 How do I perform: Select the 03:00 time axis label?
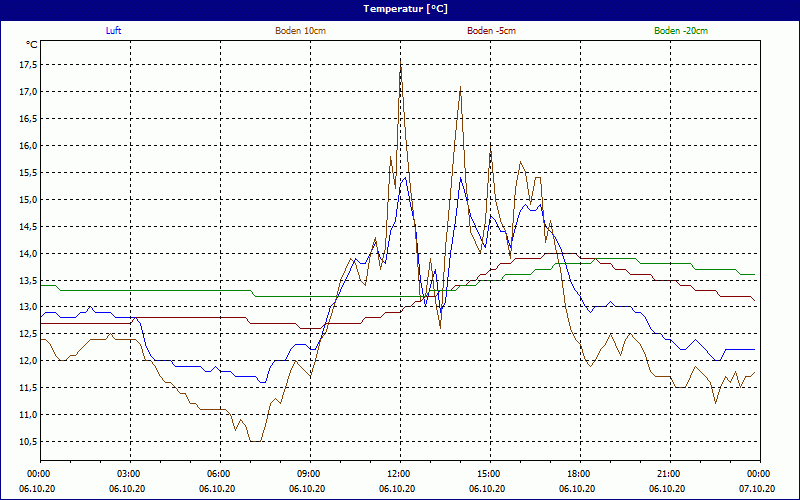(x=129, y=474)
